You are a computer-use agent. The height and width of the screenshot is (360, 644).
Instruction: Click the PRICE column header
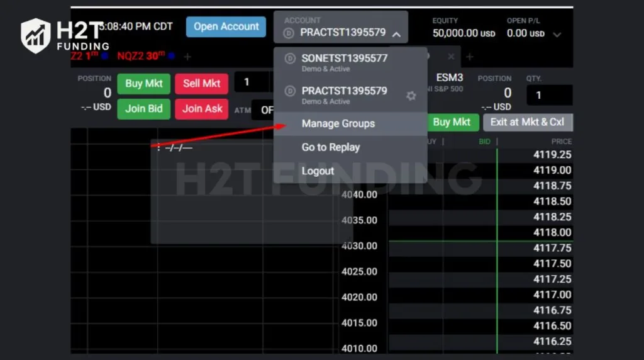click(x=562, y=142)
